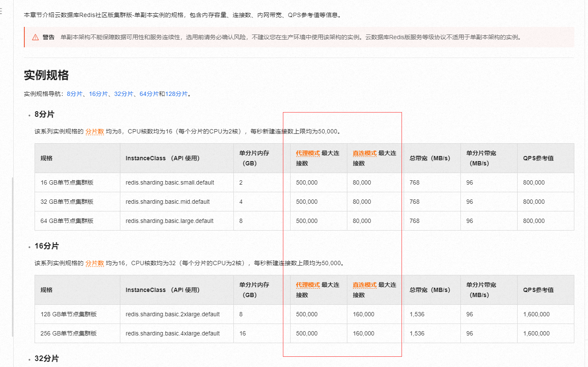Click 1,600,000 QPS in the 256 GB row
Viewport: 588px width, 367px height.
click(536, 333)
